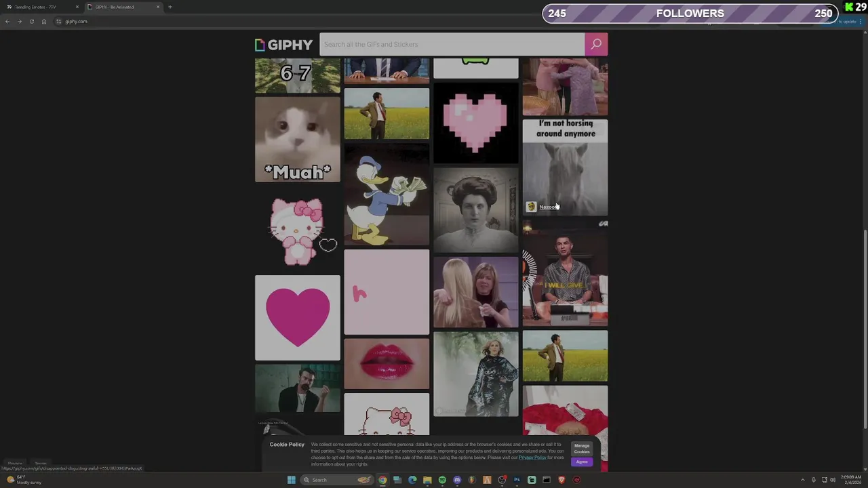Image resolution: width=868 pixels, height=488 pixels.
Task: Open the magenta heart GIF
Action: (x=298, y=317)
